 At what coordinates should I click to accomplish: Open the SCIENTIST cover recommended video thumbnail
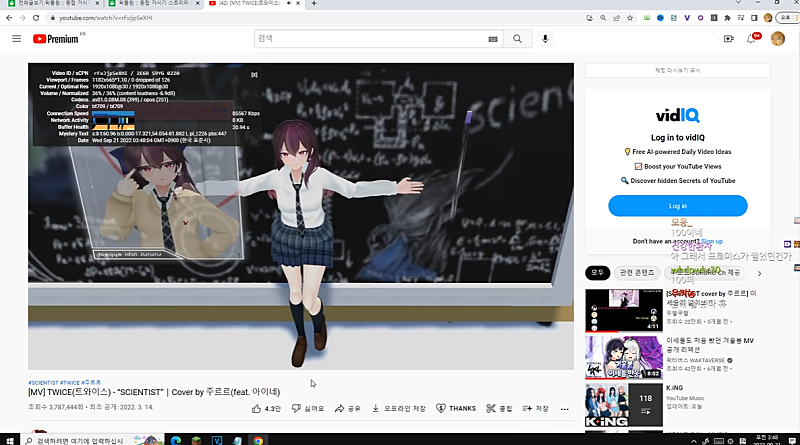click(623, 311)
